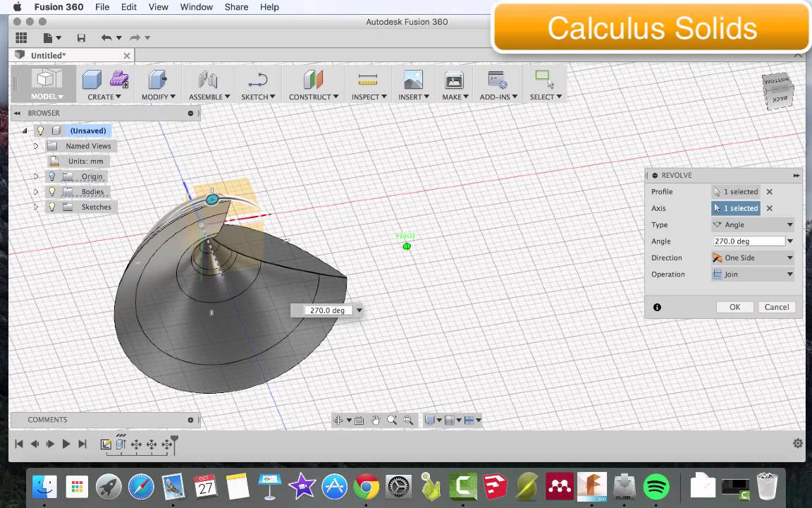Viewport: 812px width, 508px height.
Task: Select the Modify press-pull icon
Action: click(x=157, y=80)
